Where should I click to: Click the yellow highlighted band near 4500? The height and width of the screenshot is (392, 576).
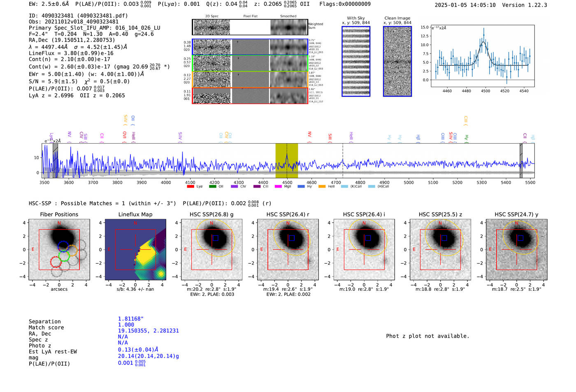click(x=286, y=160)
